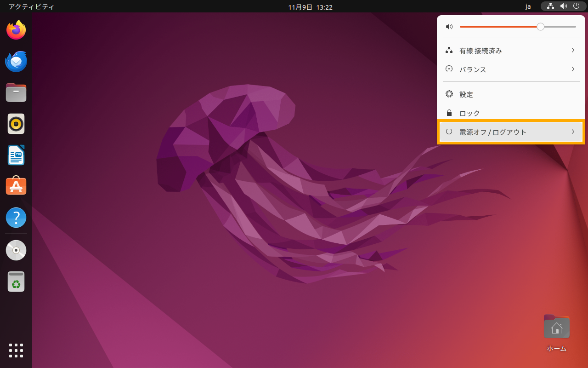Click the network icon in top bar
This screenshot has width=588, height=368.
pyautogui.click(x=550, y=6)
